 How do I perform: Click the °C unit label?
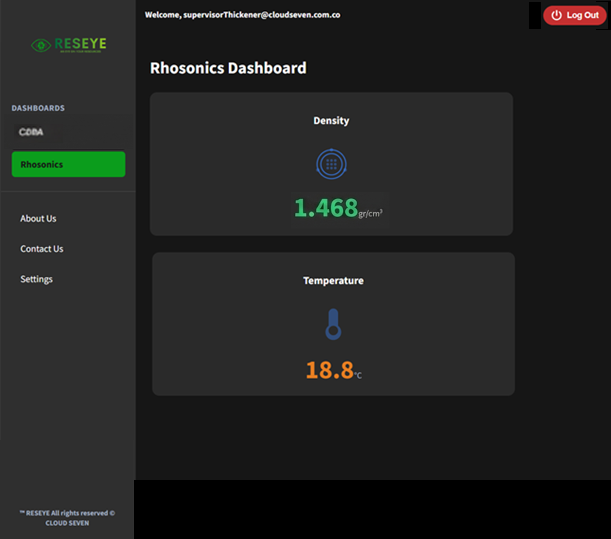click(x=358, y=375)
